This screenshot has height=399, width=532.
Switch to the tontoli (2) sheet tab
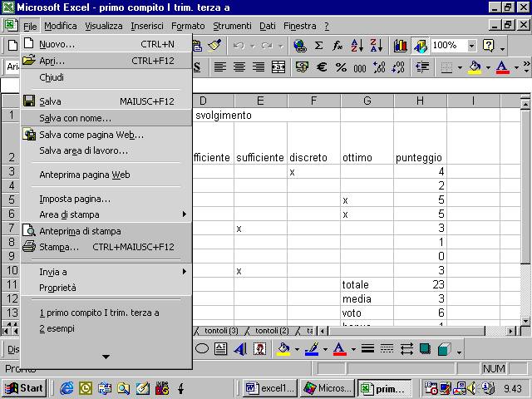[272, 331]
